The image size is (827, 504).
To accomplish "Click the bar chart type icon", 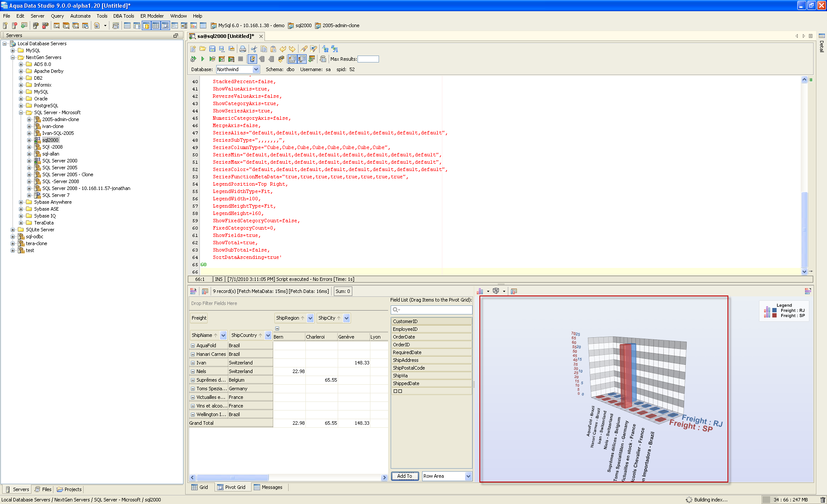I will pyautogui.click(x=480, y=291).
